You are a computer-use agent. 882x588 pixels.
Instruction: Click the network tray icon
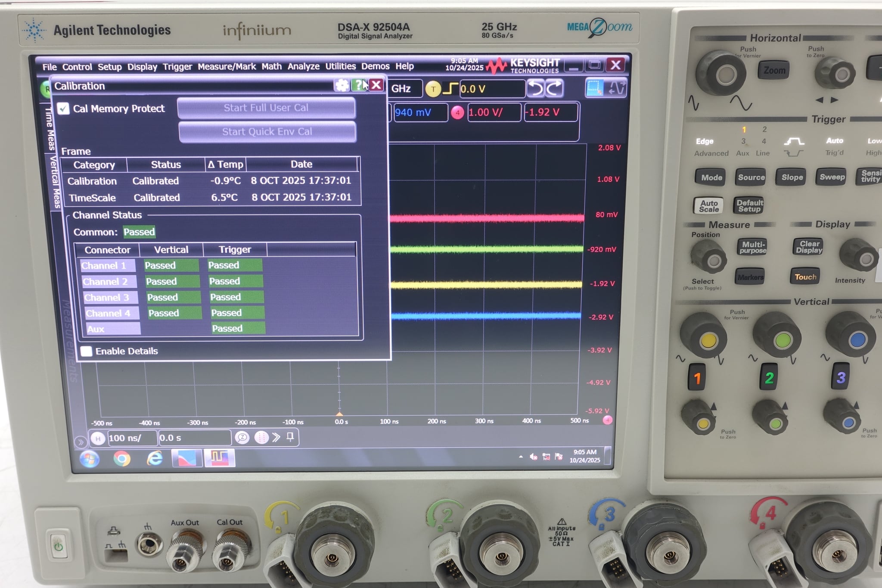[x=546, y=457]
